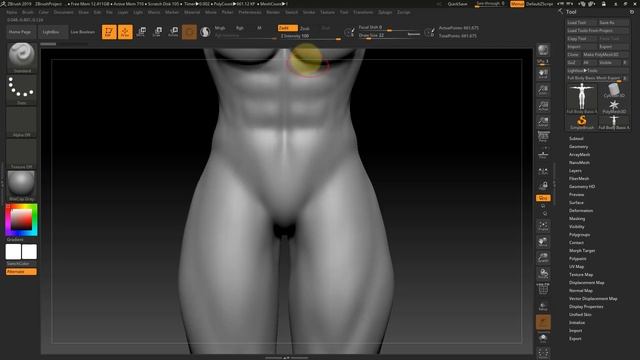Click the L.Sym local symmetry icon

(543, 172)
